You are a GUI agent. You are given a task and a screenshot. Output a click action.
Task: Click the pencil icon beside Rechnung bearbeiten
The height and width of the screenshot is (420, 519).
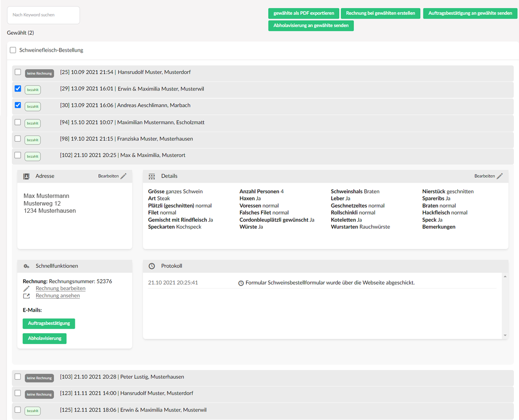(26, 289)
